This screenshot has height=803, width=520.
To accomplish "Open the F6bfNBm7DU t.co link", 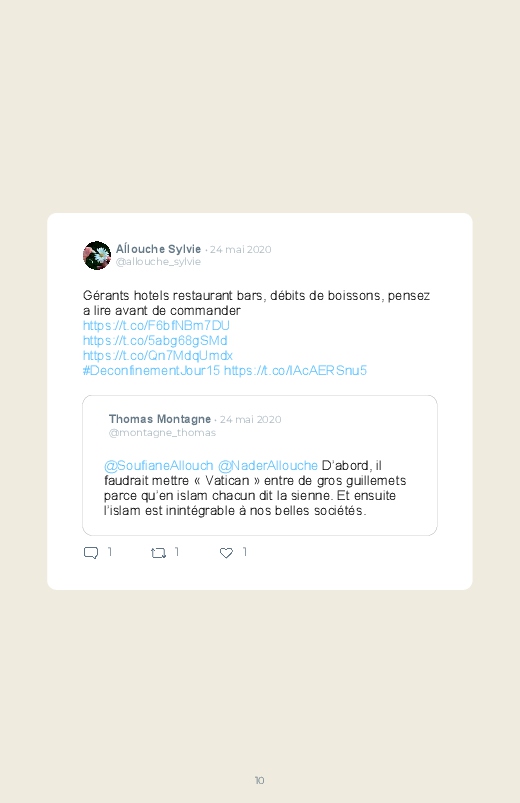I will point(156,326).
